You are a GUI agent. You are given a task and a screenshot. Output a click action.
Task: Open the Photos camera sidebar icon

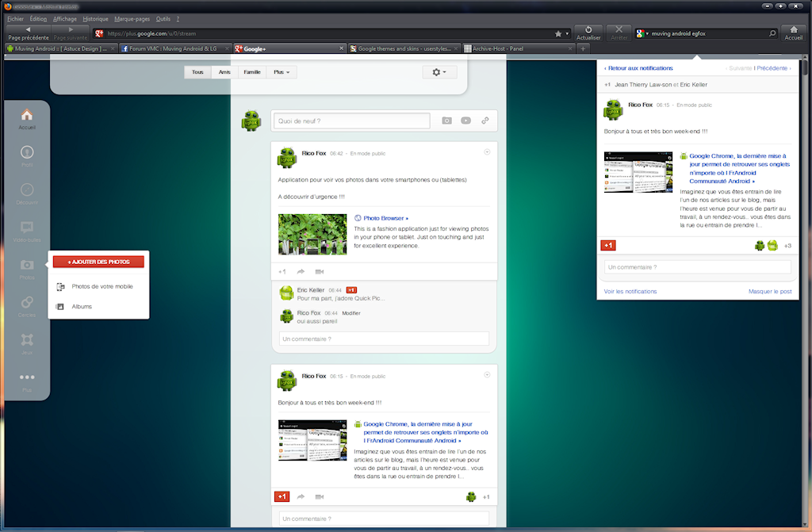(x=27, y=265)
